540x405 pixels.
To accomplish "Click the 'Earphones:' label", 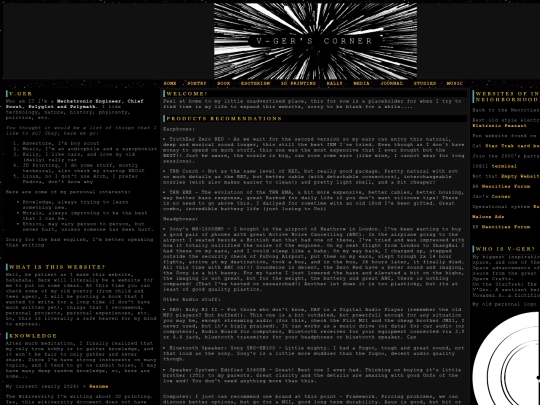I will pyautogui.click(x=179, y=129).
